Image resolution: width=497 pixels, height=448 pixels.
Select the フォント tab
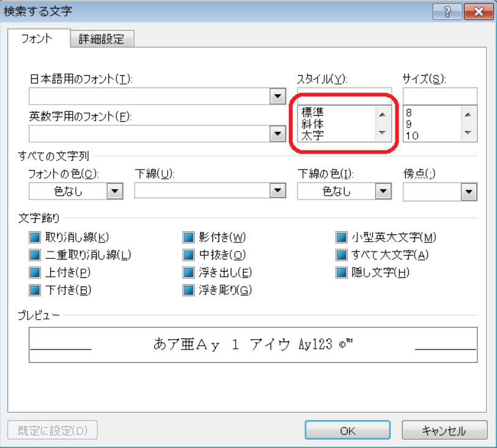click(37, 39)
